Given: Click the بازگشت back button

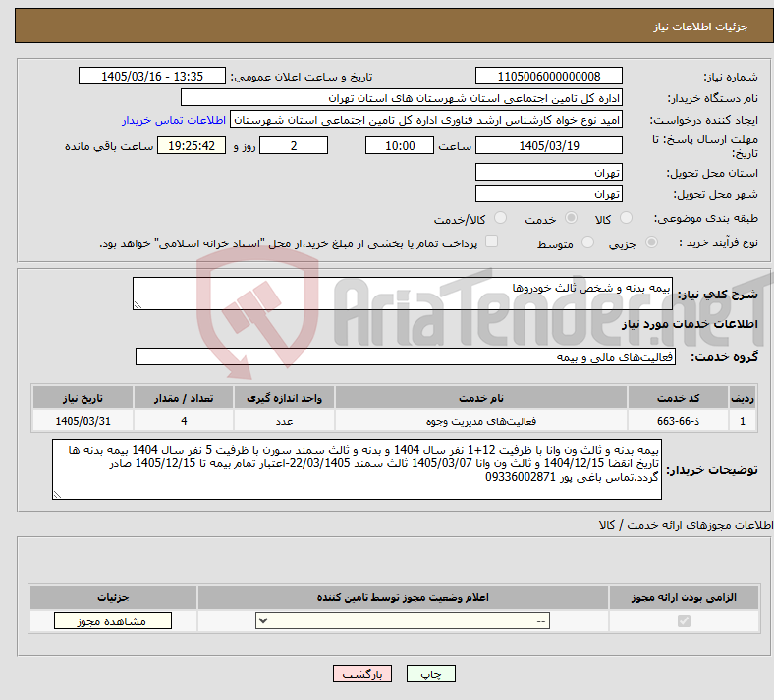Looking at the screenshot, I should [x=362, y=673].
